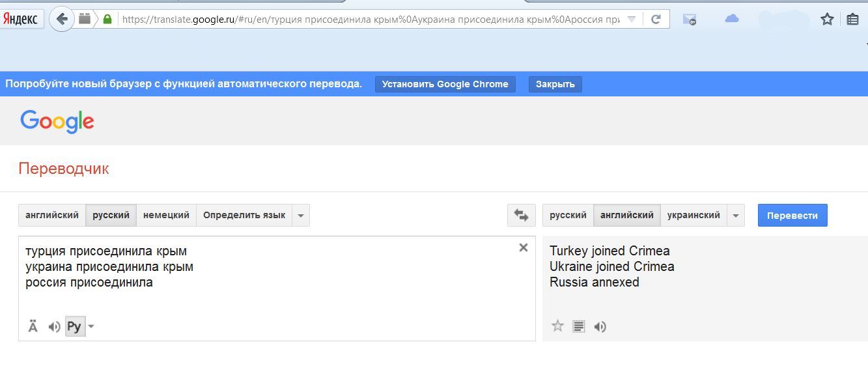The height and width of the screenshot is (381, 868).
Task: Choose Определить язык to detect language
Action: [244, 216]
